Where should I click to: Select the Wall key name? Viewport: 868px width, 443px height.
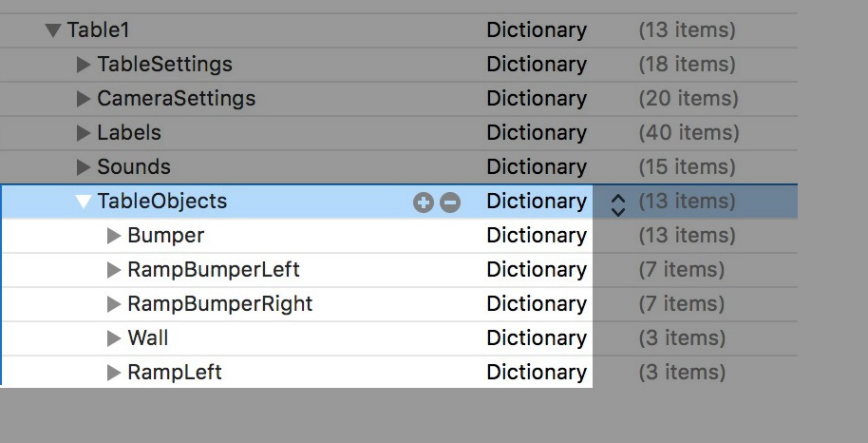coord(147,338)
